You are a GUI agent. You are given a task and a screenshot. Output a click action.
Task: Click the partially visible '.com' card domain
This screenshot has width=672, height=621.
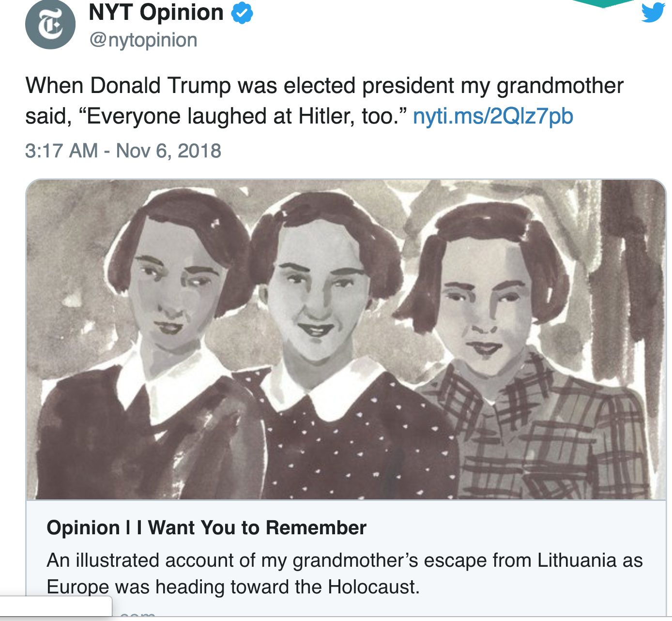pyautogui.click(x=138, y=614)
